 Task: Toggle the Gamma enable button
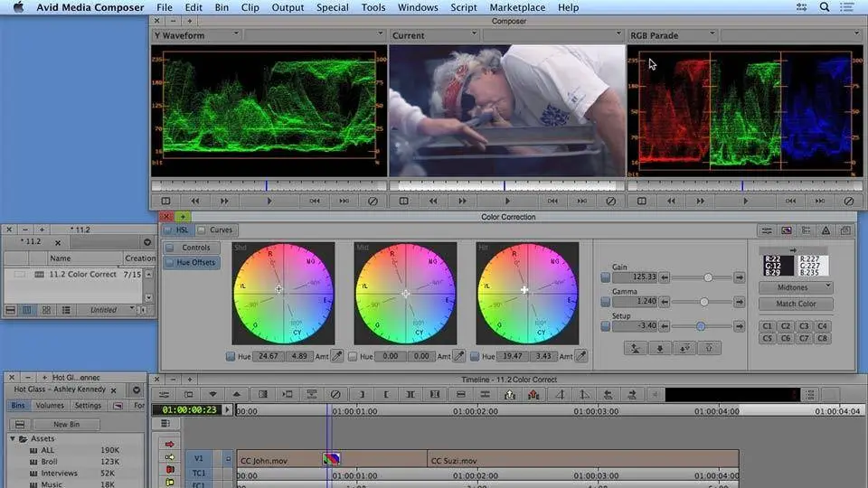point(605,302)
